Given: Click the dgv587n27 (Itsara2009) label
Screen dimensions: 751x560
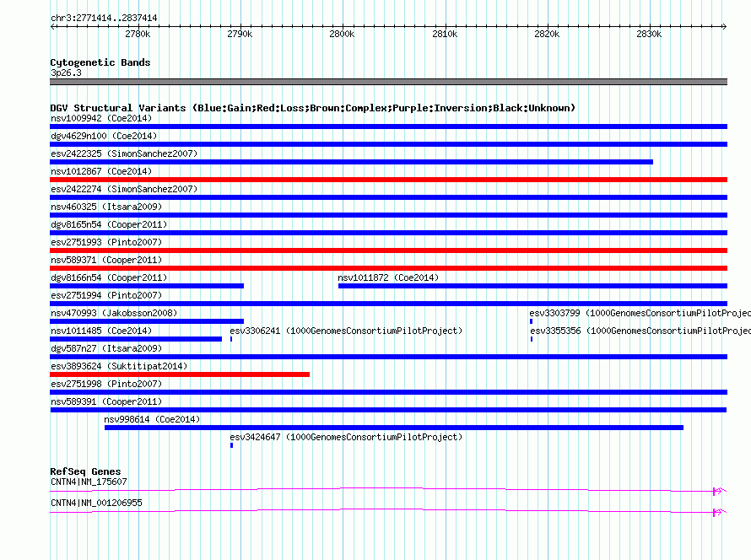Looking at the screenshot, I should [x=106, y=348].
